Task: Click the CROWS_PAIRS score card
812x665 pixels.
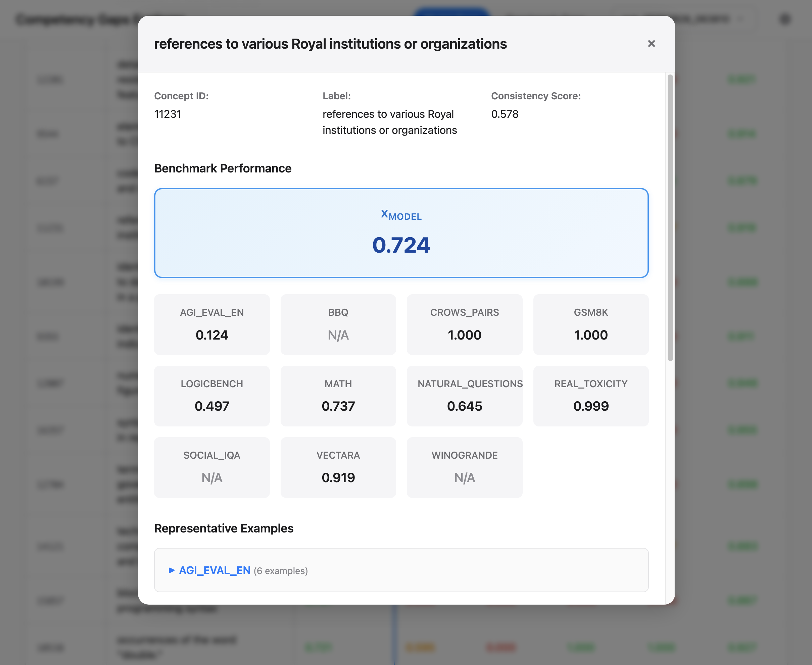Action: tap(465, 324)
